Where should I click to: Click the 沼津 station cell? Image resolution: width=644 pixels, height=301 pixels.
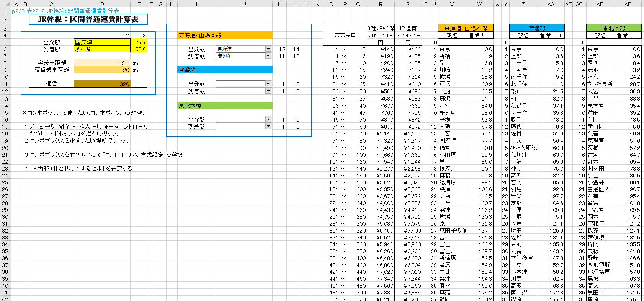click(x=452, y=210)
